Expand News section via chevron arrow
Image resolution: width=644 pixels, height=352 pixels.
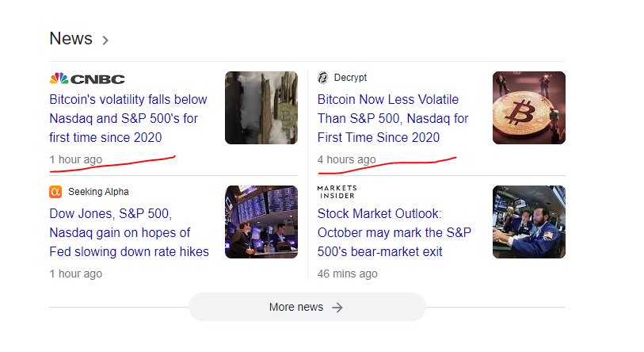pyautogui.click(x=105, y=40)
